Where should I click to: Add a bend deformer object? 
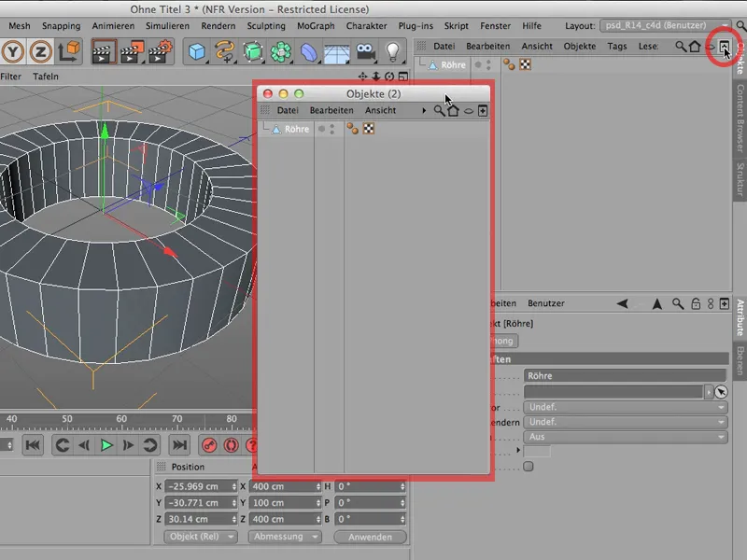tap(309, 52)
